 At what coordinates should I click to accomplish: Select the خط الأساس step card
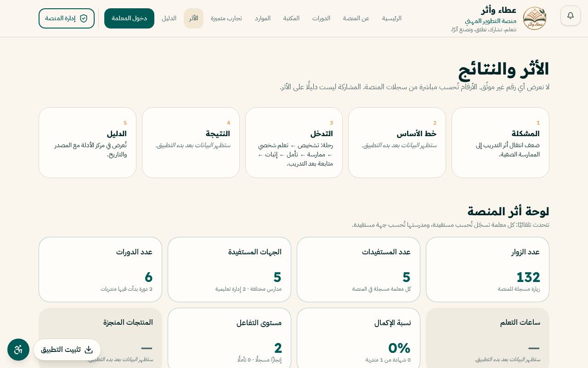pos(397,143)
